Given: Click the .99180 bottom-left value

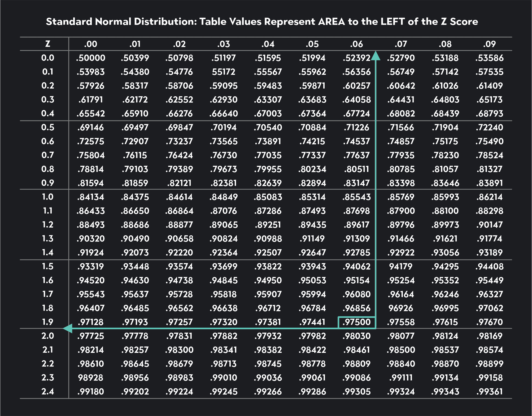Looking at the screenshot, I should 91,392.
